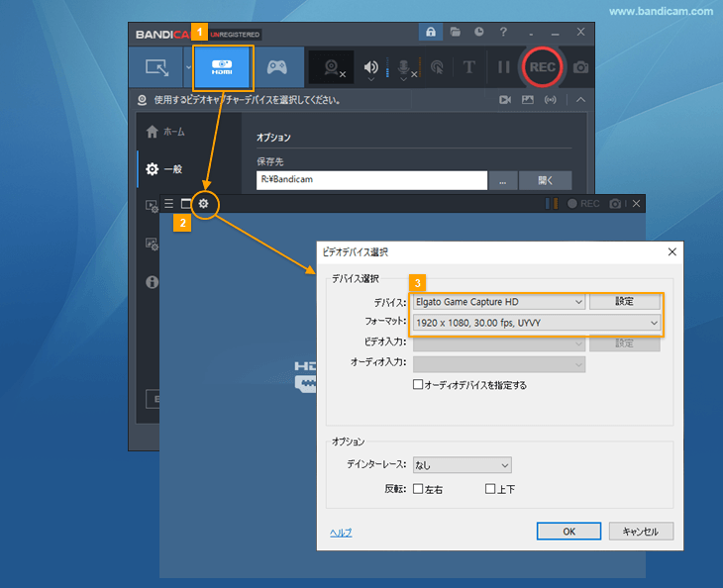Toggle the microphone icon
Screen dimensions: 723x588
click(x=403, y=67)
